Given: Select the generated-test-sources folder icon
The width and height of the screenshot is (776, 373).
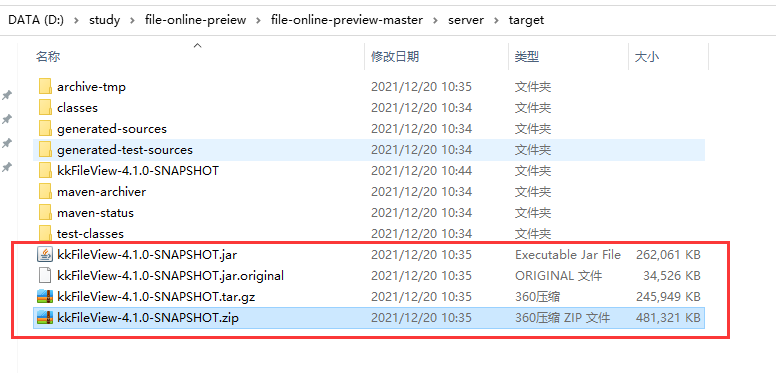Looking at the screenshot, I should coord(45,149).
